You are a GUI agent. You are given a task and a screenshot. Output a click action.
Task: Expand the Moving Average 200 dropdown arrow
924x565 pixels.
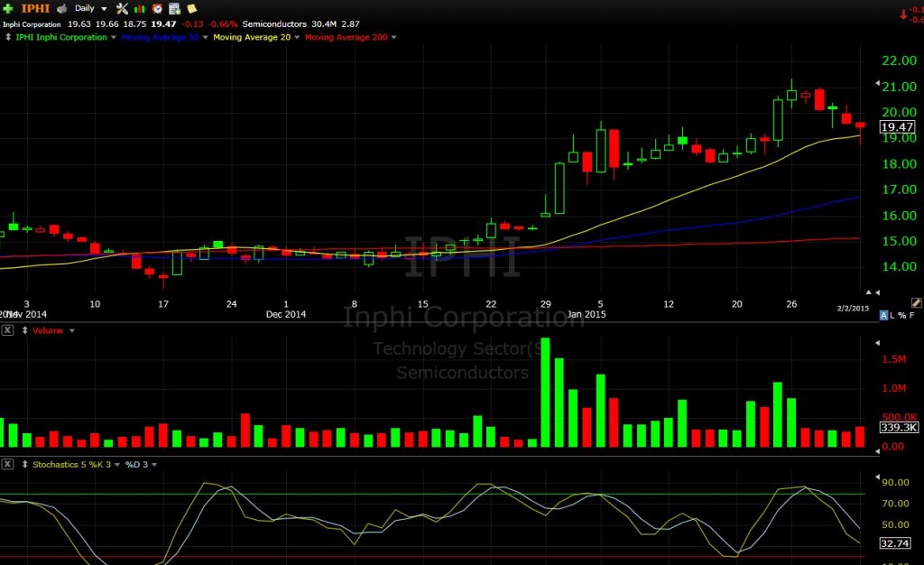tap(393, 37)
